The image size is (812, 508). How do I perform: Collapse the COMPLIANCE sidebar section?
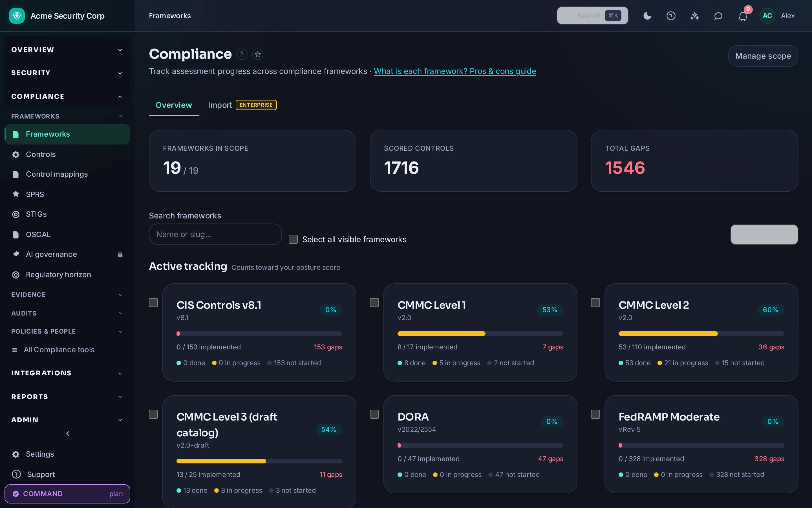pos(67,97)
